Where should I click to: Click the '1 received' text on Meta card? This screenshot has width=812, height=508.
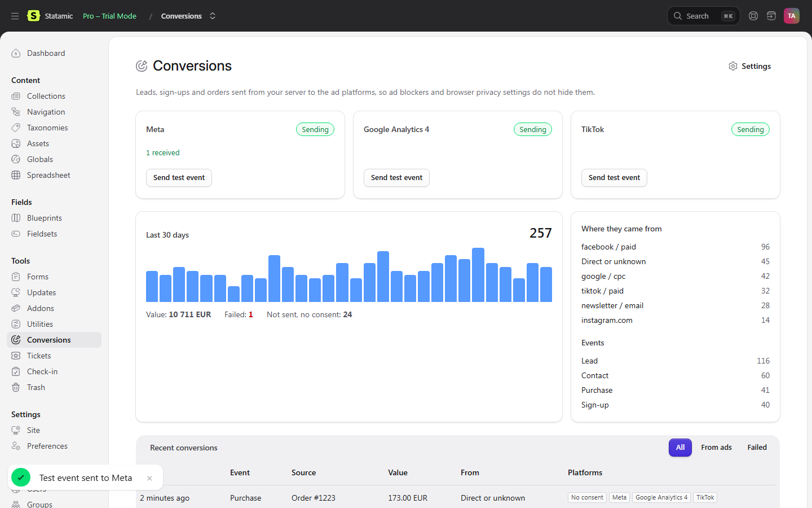[x=163, y=152]
